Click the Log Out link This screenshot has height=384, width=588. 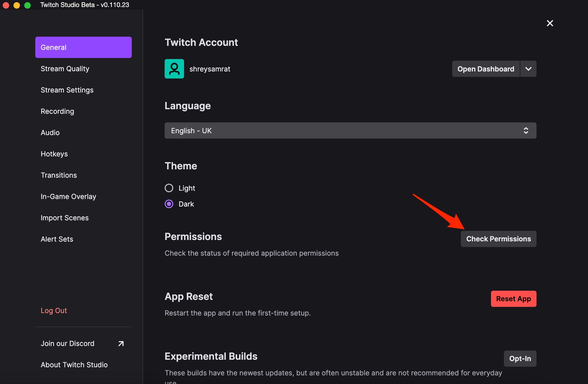54,311
